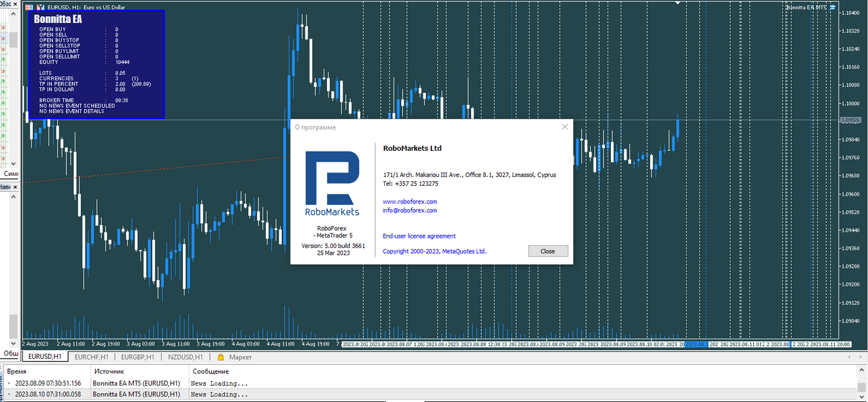Click the Copyright 2000-2023, MetaQuotes Ltd. text
The width and height of the screenshot is (868, 402).
click(435, 251)
